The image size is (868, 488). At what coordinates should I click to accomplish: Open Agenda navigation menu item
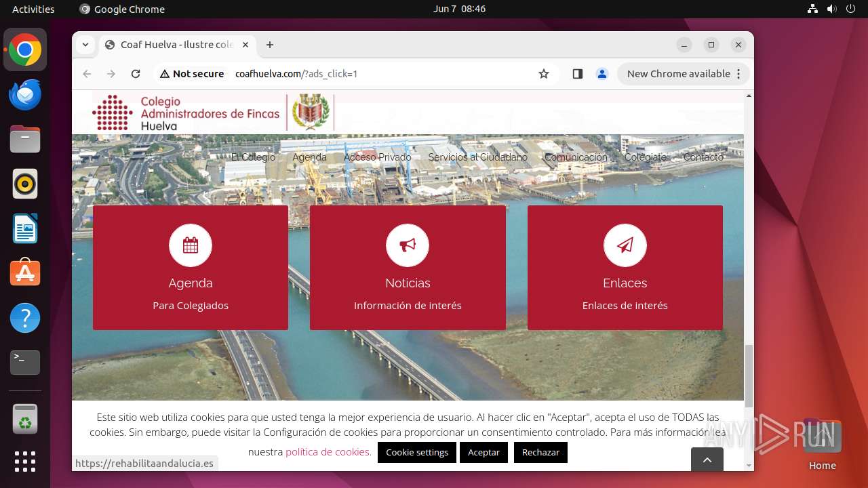[309, 157]
